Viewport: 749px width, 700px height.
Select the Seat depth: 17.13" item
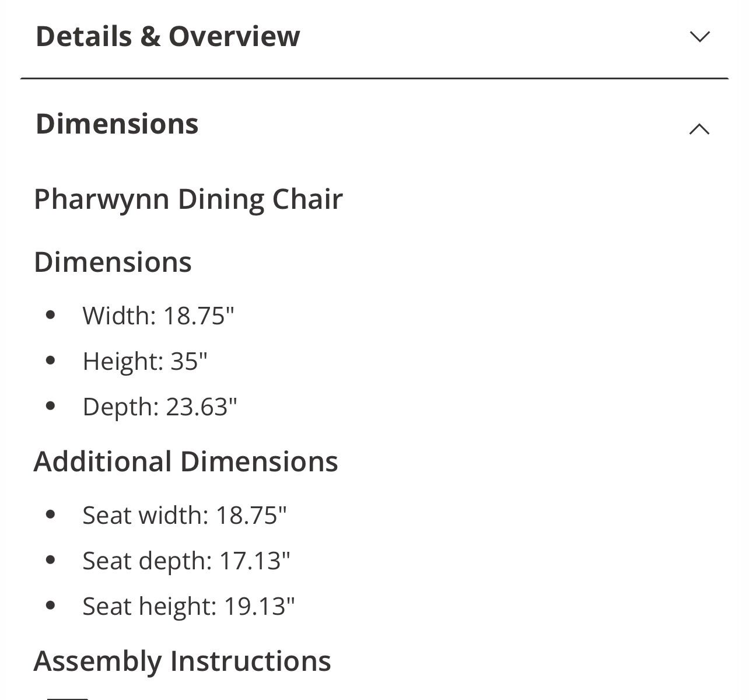pyautogui.click(x=186, y=561)
